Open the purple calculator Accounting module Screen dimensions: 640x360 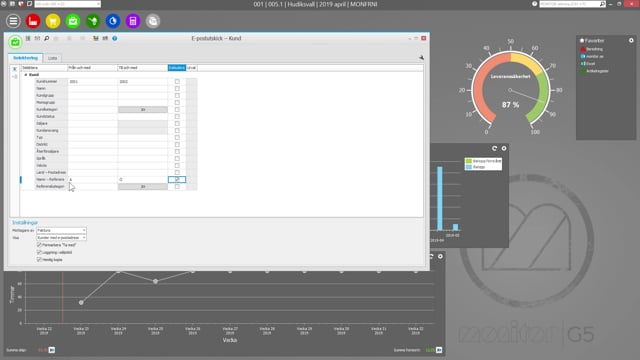pos(133,21)
